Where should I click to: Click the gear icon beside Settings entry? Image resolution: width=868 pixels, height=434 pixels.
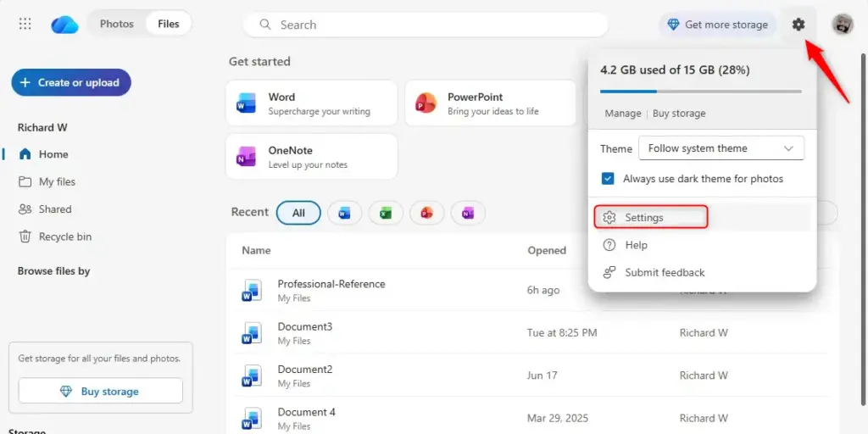pyautogui.click(x=609, y=218)
